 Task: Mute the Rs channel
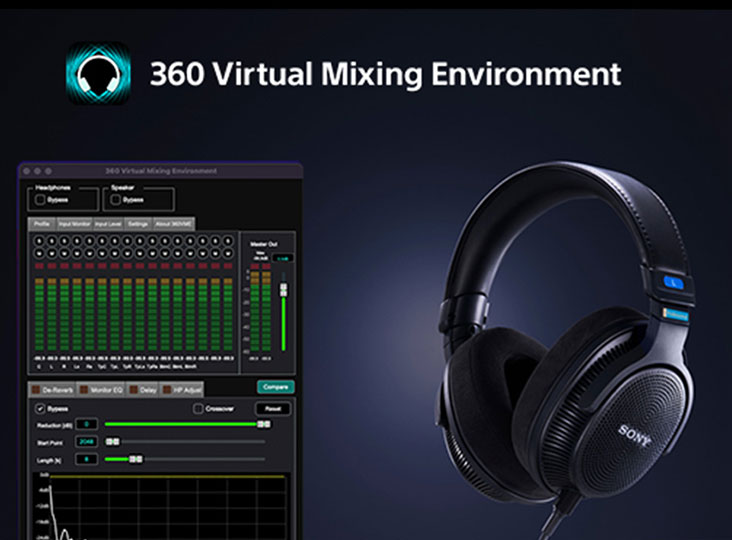[90, 253]
